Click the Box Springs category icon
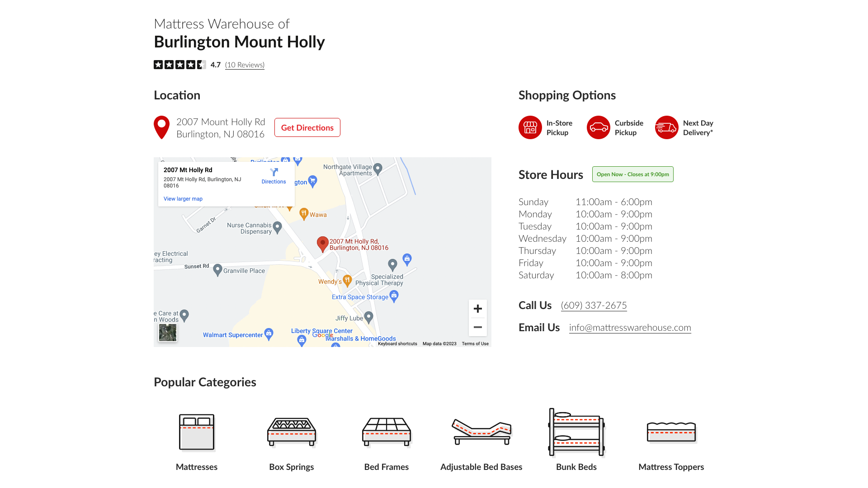The image size is (868, 488). [x=291, y=432]
